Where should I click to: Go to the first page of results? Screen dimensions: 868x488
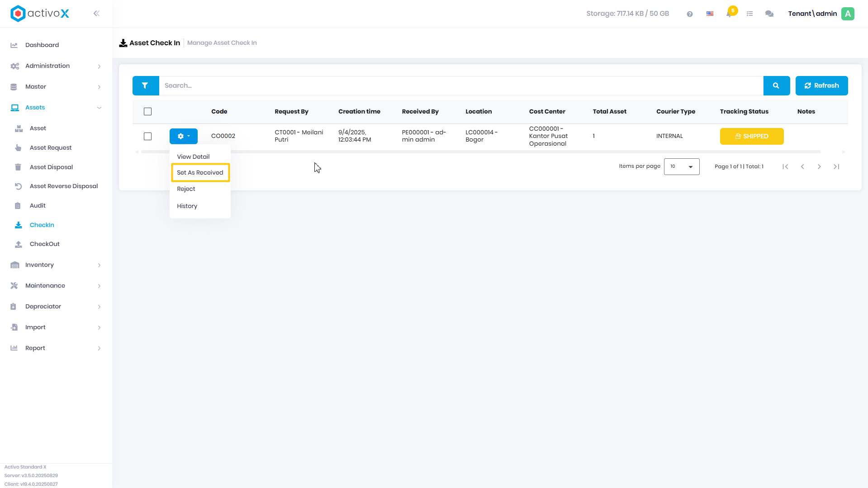click(785, 167)
